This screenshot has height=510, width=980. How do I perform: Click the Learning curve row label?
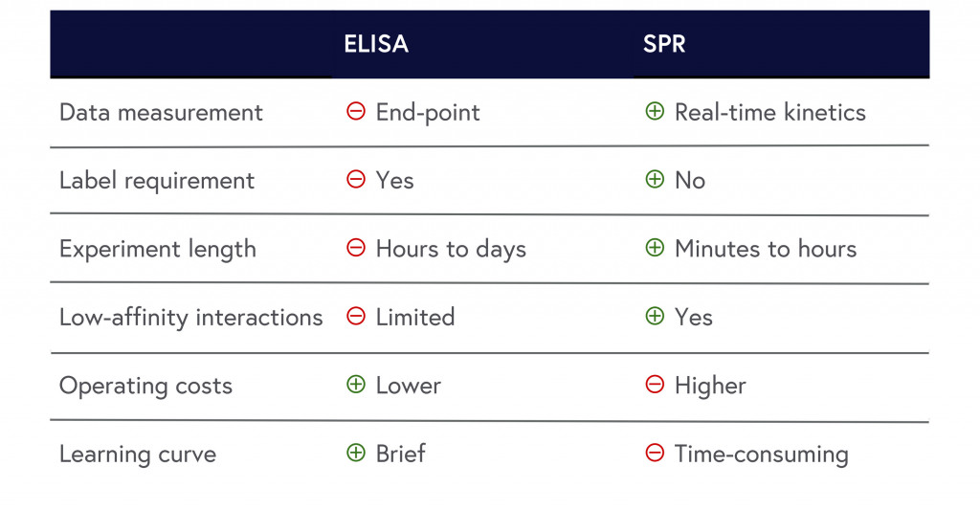click(x=138, y=455)
